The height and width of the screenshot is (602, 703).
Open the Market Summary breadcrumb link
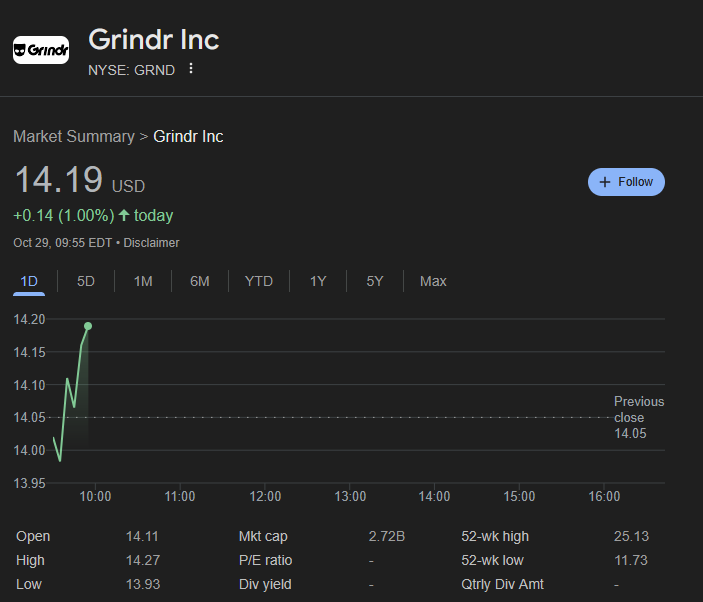point(74,136)
